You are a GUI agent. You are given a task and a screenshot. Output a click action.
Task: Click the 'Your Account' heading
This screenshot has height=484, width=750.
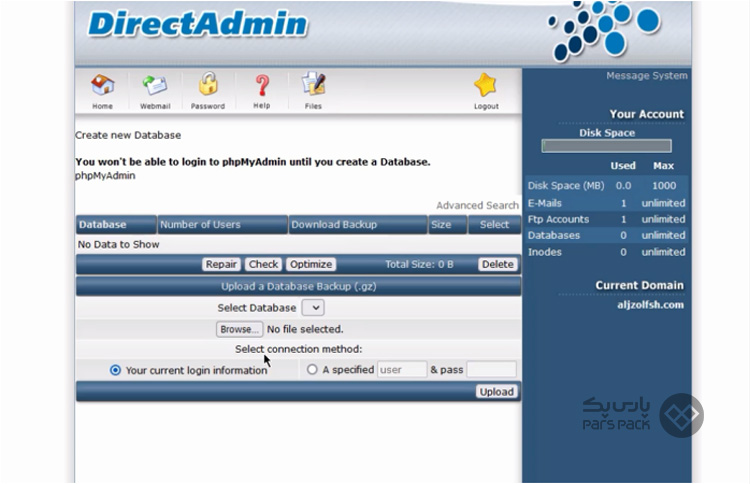[646, 114]
